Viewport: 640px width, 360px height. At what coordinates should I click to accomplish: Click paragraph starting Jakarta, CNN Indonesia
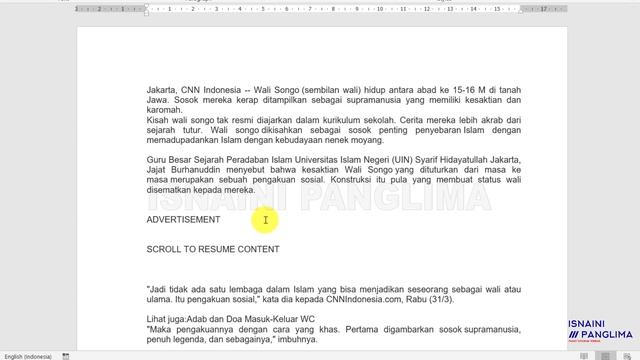tap(333, 100)
